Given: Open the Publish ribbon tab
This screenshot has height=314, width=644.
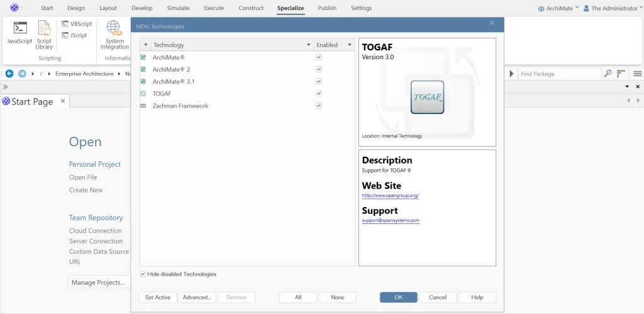Looking at the screenshot, I should (x=327, y=8).
